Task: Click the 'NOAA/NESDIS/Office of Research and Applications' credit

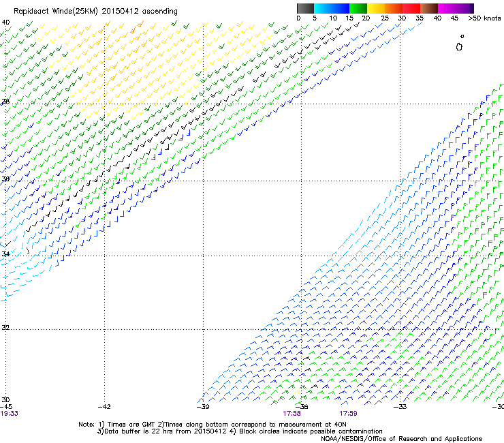Action: point(401,439)
